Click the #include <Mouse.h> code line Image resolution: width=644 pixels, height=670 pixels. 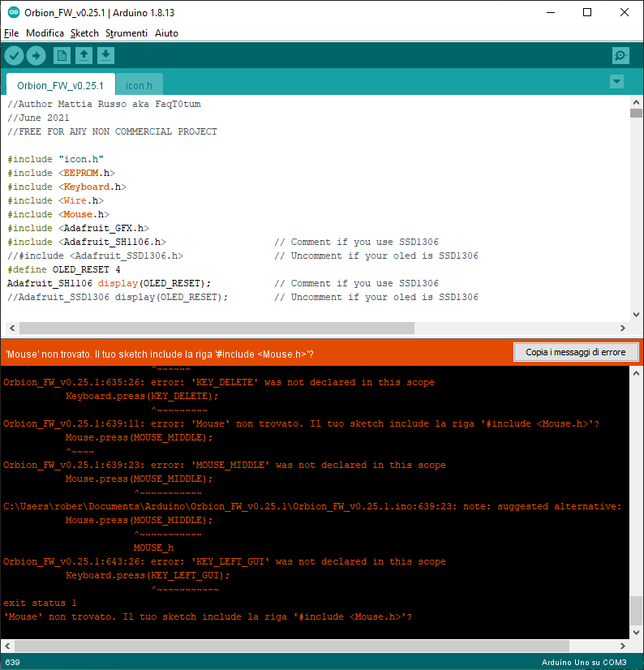tap(57, 214)
